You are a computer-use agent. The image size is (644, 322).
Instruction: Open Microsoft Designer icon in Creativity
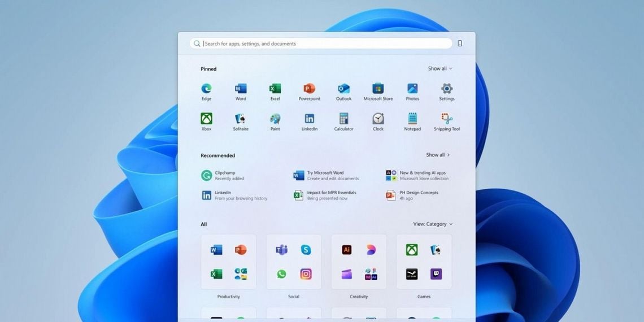(371, 250)
